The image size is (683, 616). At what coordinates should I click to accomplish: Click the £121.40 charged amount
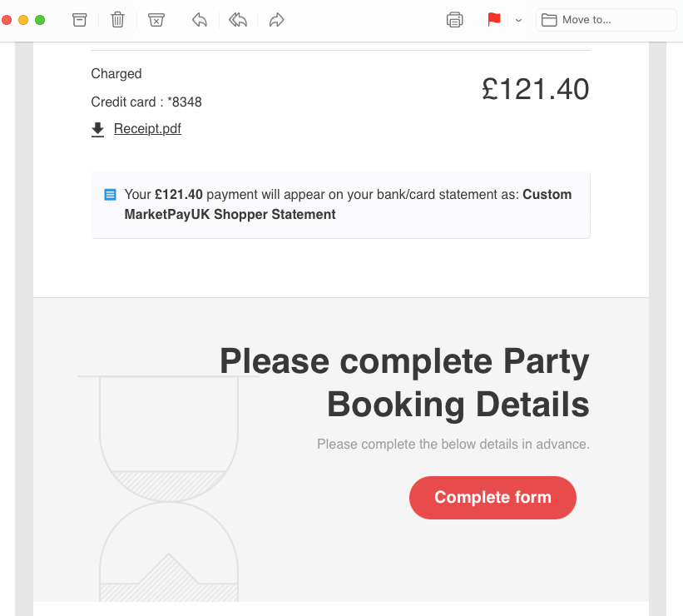(x=536, y=89)
